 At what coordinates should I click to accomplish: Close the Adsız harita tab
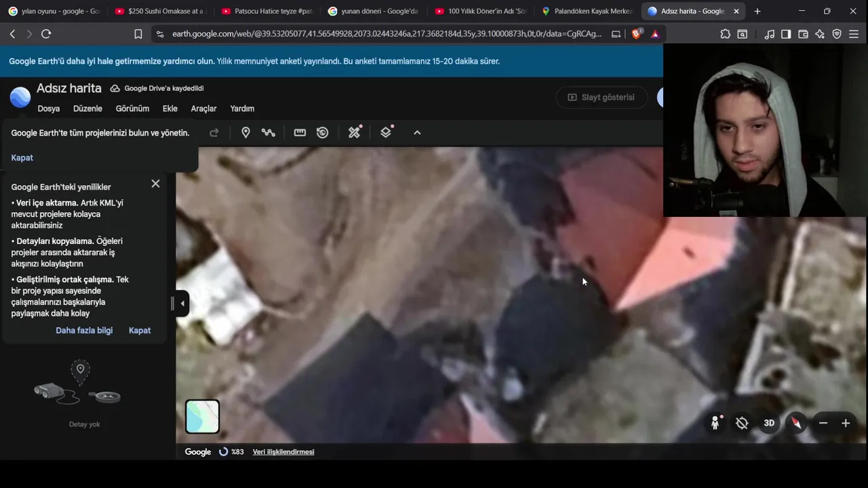click(x=736, y=11)
